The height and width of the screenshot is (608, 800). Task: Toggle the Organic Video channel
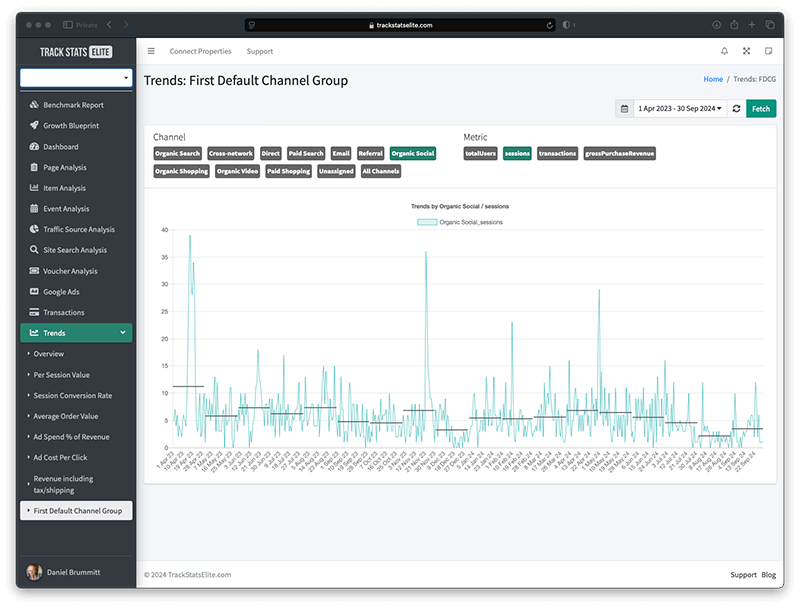237,171
